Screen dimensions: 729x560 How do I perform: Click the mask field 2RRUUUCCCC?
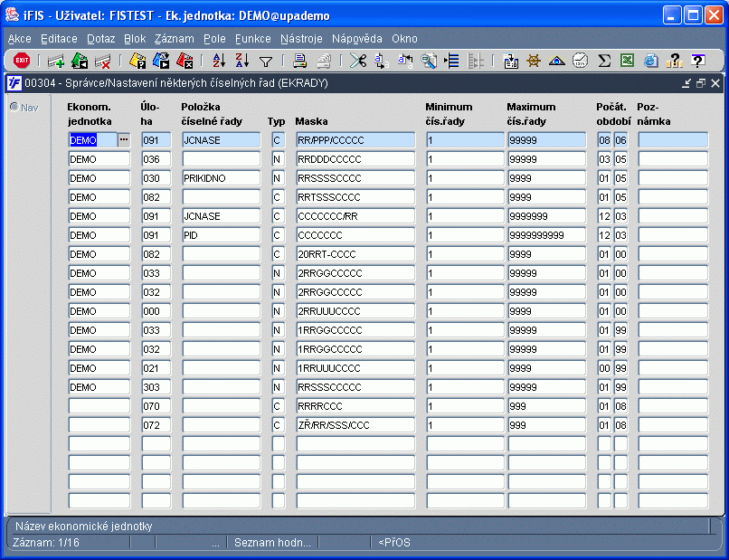pyautogui.click(x=355, y=311)
